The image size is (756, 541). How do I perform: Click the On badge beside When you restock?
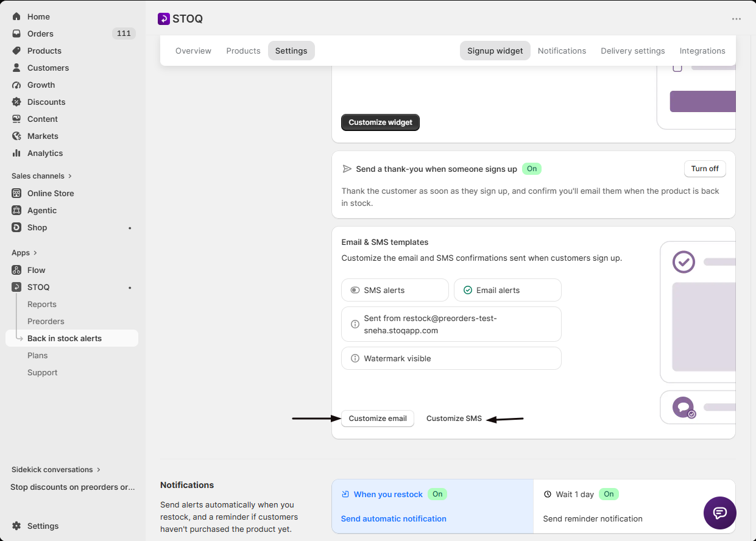(x=437, y=494)
